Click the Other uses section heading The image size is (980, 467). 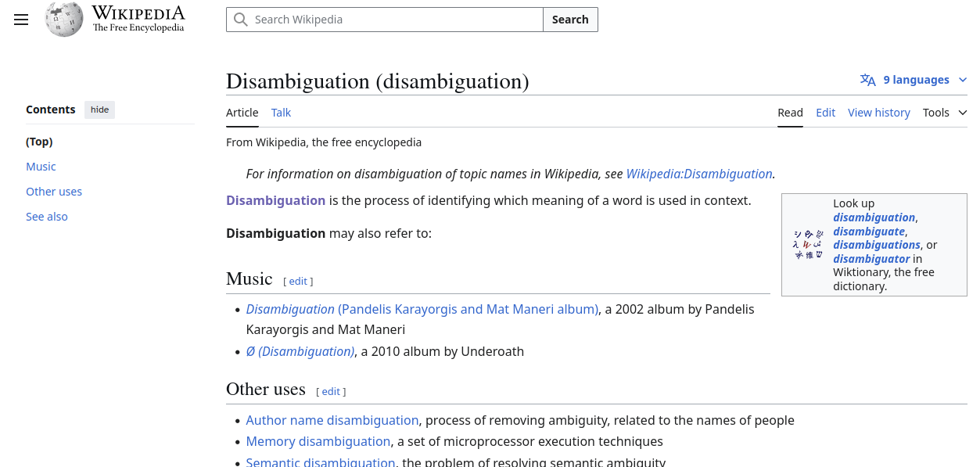266,389
